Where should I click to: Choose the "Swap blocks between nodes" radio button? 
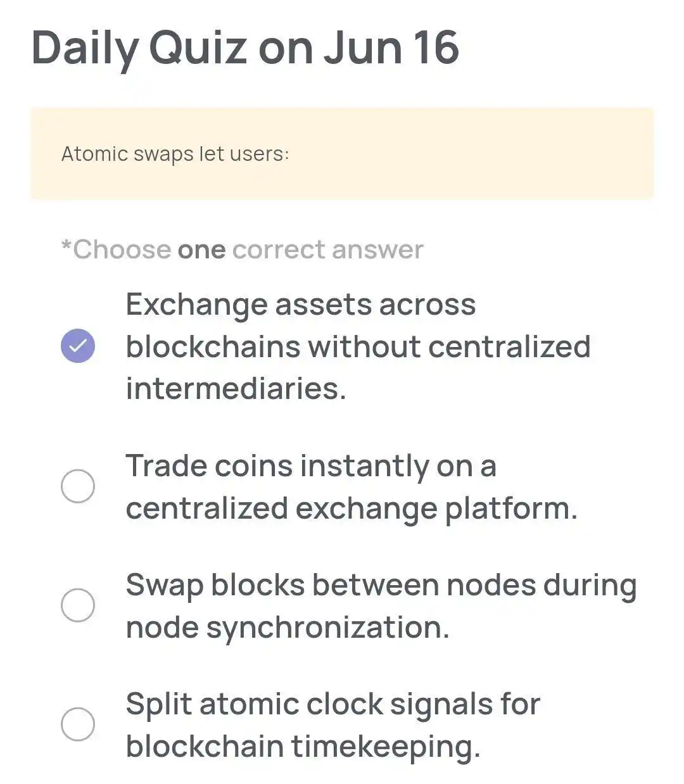point(78,605)
